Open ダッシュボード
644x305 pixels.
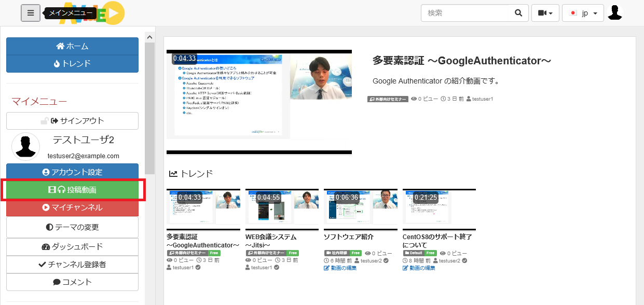72,247
